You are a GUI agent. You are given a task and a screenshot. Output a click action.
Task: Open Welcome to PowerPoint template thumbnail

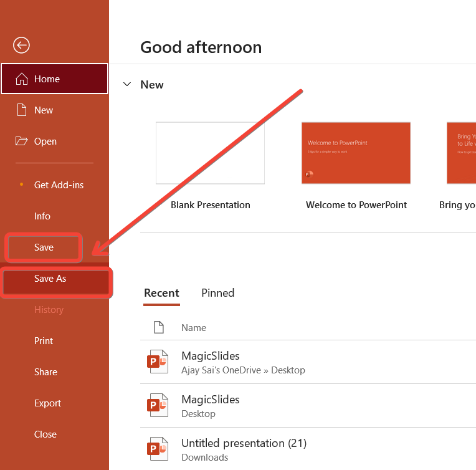(356, 153)
